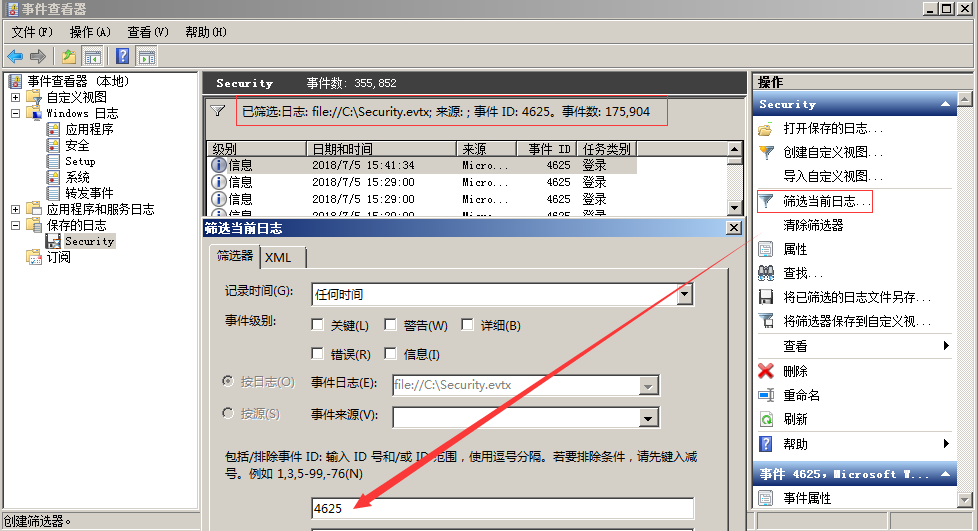Click the green 刷新 refresh icon
The height and width of the screenshot is (531, 978).
(766, 420)
